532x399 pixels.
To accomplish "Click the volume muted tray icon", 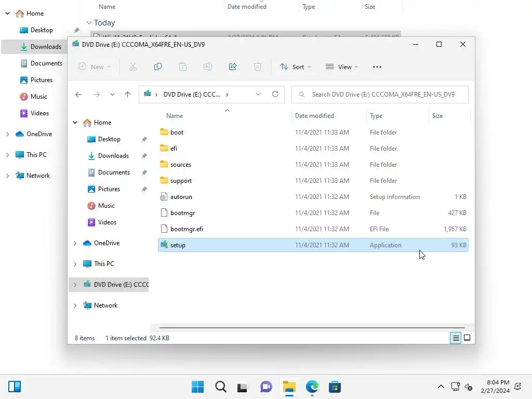I will coord(469,387).
